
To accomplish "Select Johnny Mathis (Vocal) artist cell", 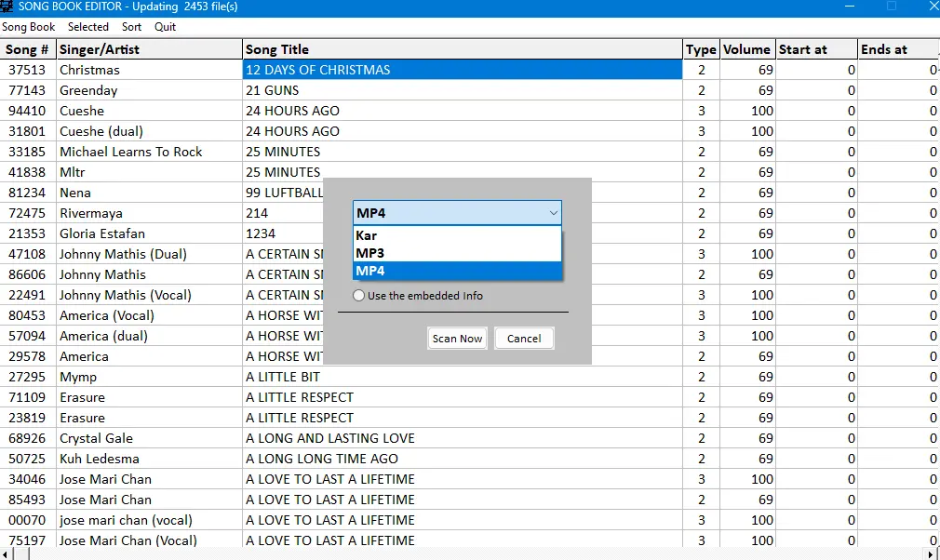I will [x=149, y=295].
